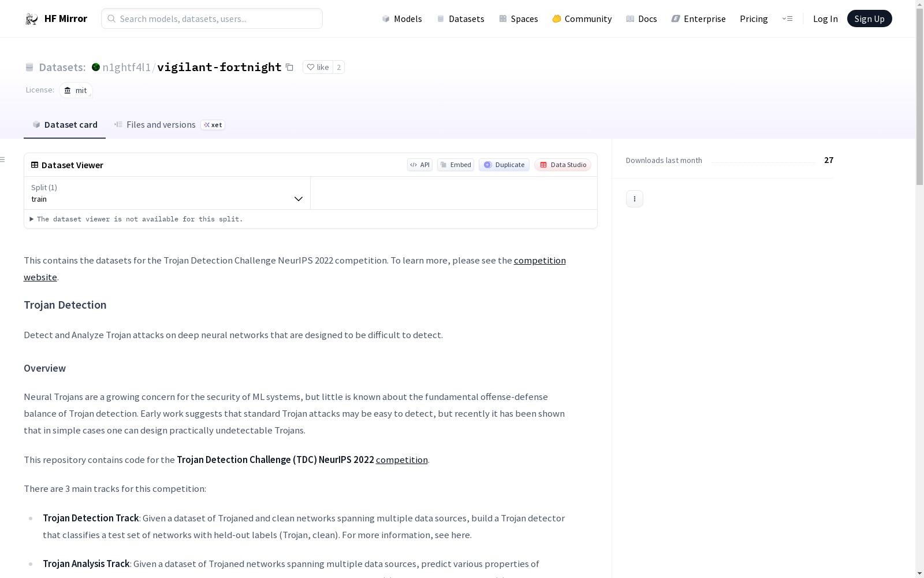Open the competition link after NeurIPS 2022

(x=402, y=460)
